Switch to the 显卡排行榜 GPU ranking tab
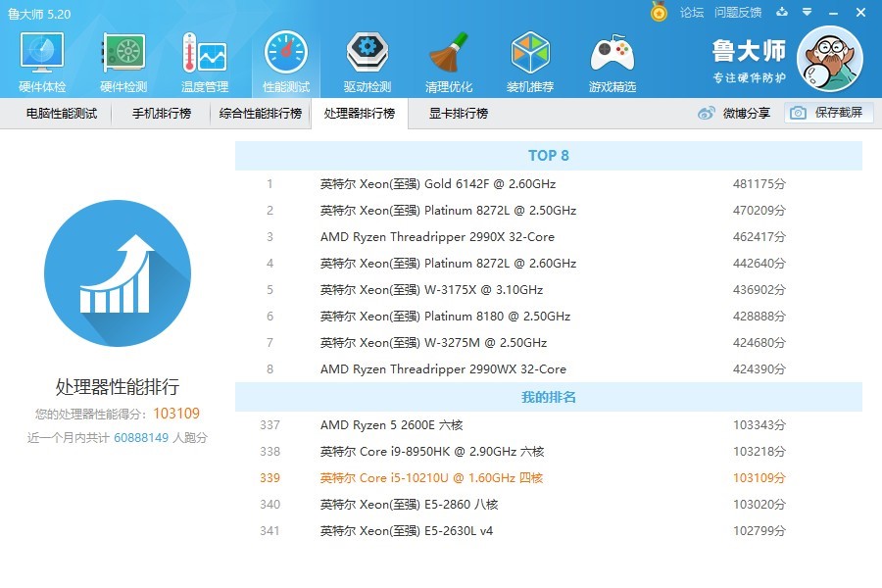The width and height of the screenshot is (882, 588). (457, 113)
